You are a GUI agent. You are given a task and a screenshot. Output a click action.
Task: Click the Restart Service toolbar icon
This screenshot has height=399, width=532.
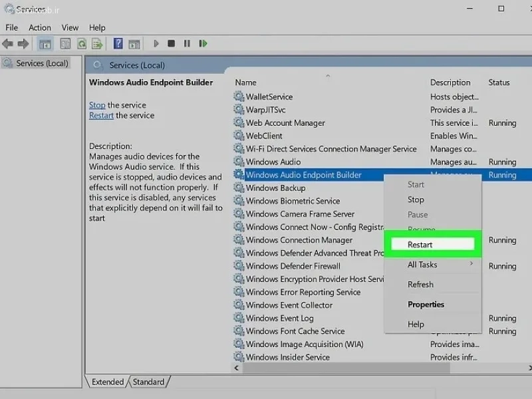[x=203, y=43]
